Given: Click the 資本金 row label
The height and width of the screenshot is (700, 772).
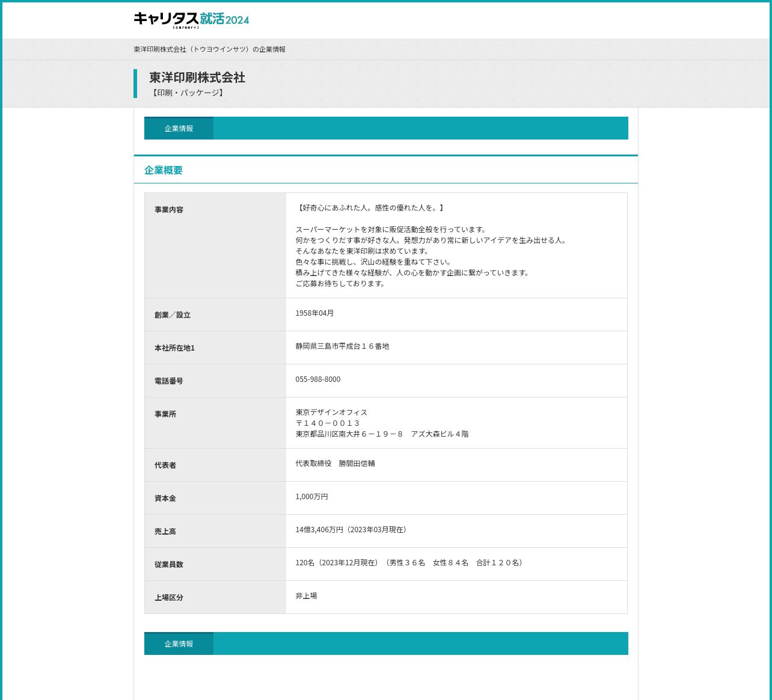Looking at the screenshot, I should point(165,499).
